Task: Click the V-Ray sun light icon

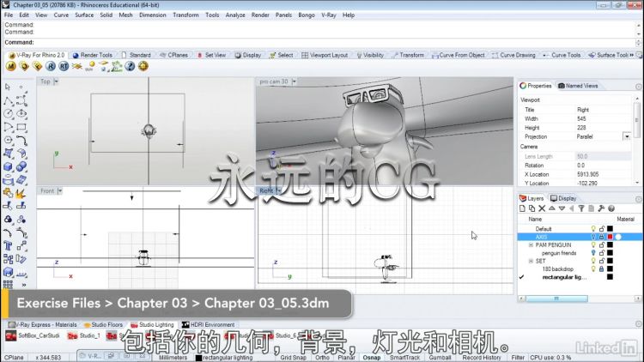Action: click(x=90, y=66)
